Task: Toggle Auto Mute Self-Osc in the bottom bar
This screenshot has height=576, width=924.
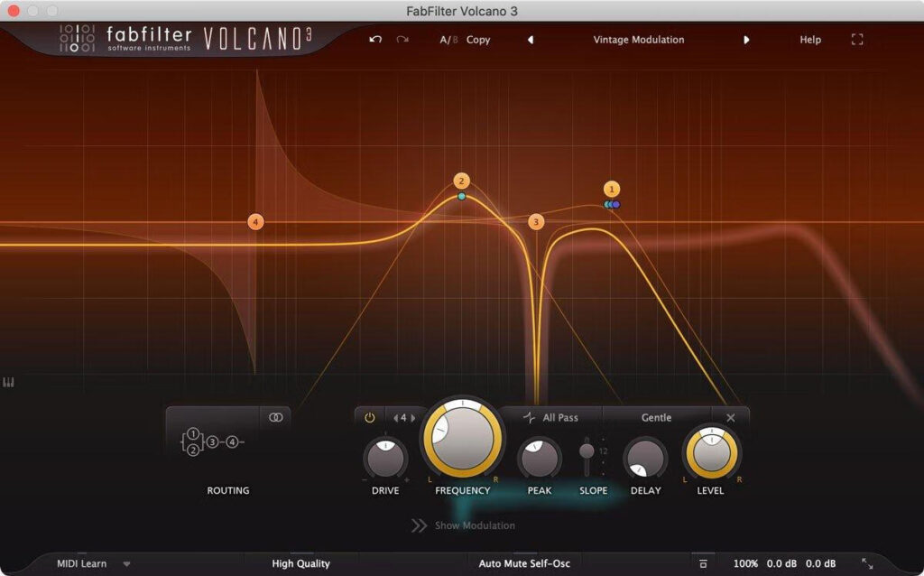Action: coord(523,562)
